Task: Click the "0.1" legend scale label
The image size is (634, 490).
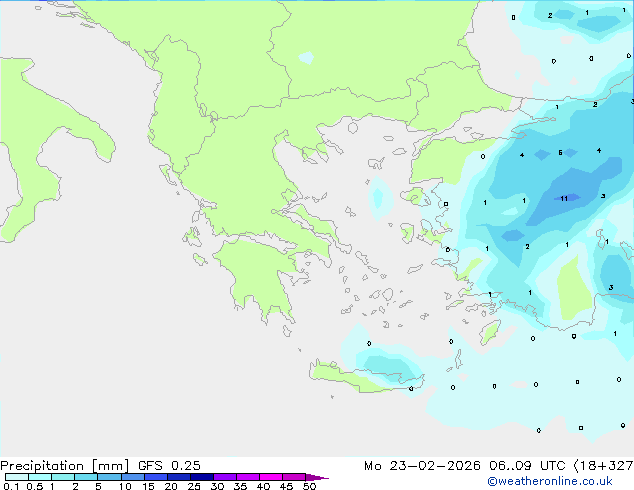Action: coord(11,486)
